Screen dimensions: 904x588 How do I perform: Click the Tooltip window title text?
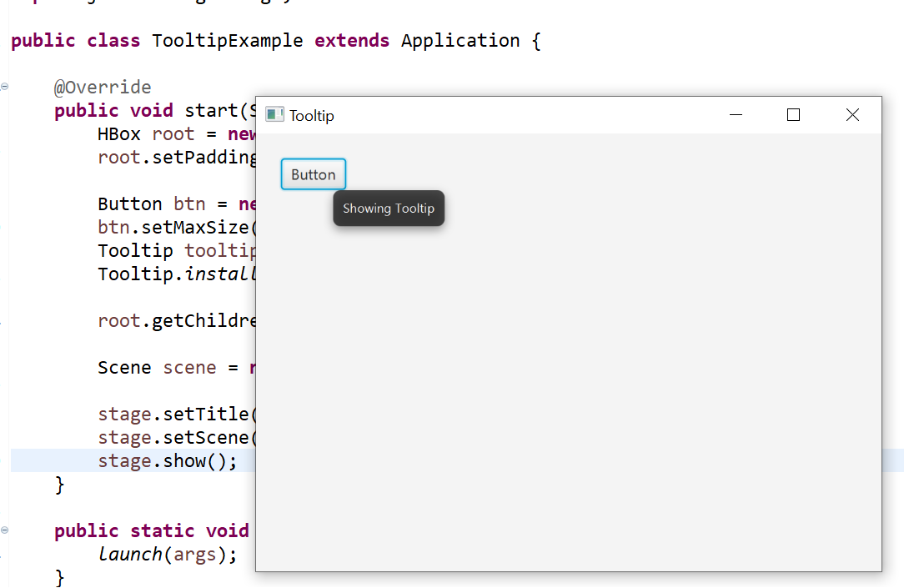310,115
